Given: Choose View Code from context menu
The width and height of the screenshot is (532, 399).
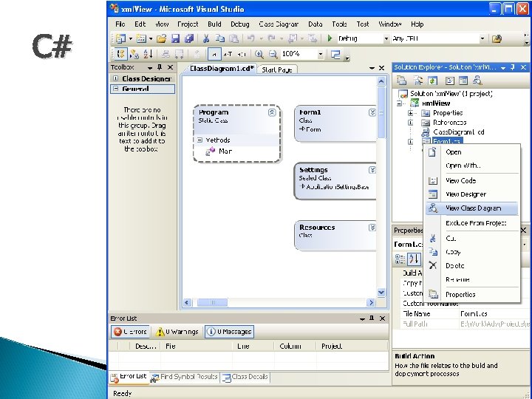Looking at the screenshot, I should (x=471, y=180).
